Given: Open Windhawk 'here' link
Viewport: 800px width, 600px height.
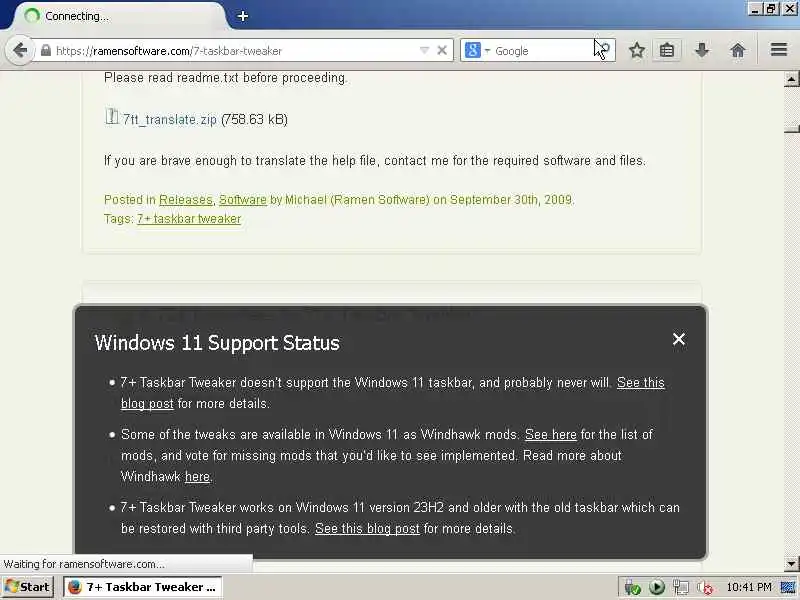Looking at the screenshot, I should tap(197, 477).
